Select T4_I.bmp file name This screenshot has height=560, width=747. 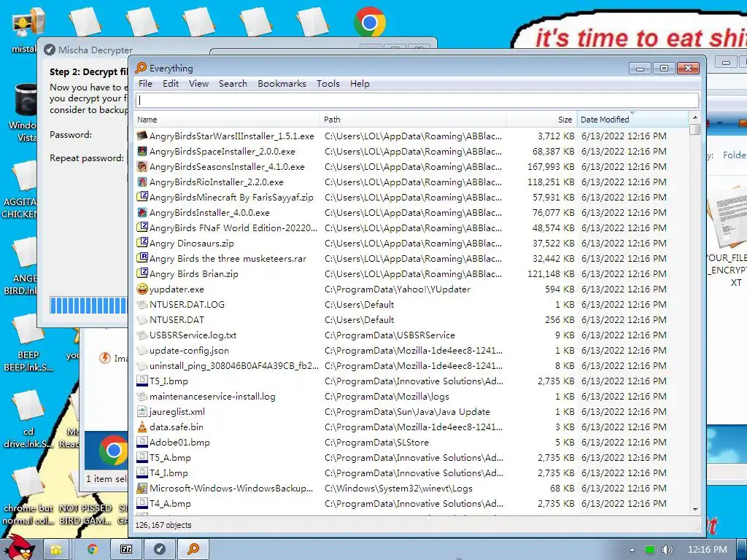coord(169,472)
